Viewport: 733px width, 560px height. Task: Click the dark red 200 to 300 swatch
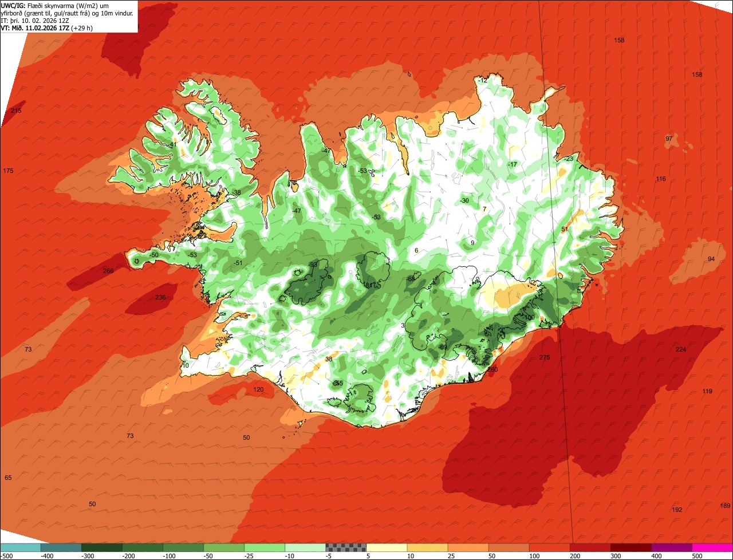pyautogui.click(x=590, y=547)
